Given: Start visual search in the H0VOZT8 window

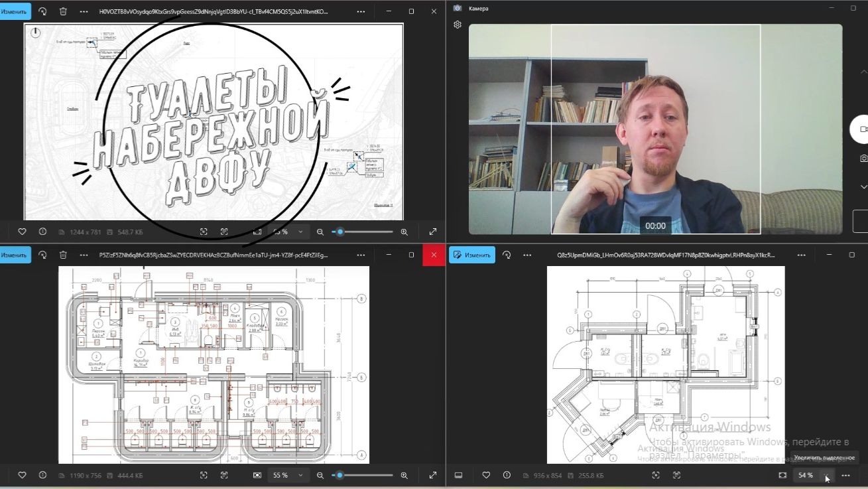Looking at the screenshot, I should pyautogui.click(x=204, y=232).
